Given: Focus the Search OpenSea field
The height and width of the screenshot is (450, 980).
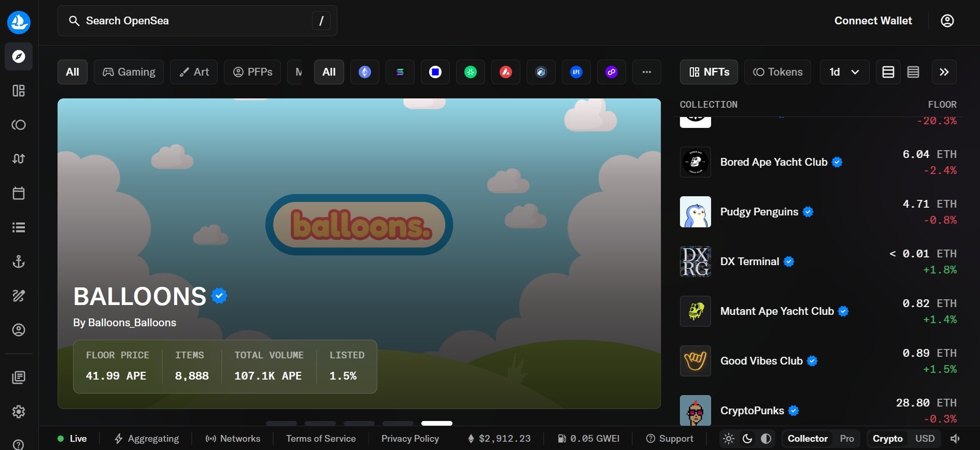Looking at the screenshot, I should (197, 21).
